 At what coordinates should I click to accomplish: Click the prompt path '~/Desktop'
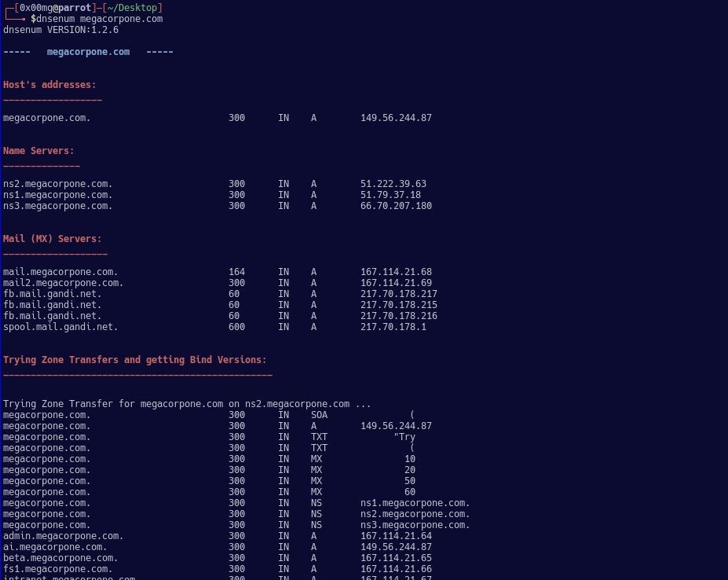132,8
